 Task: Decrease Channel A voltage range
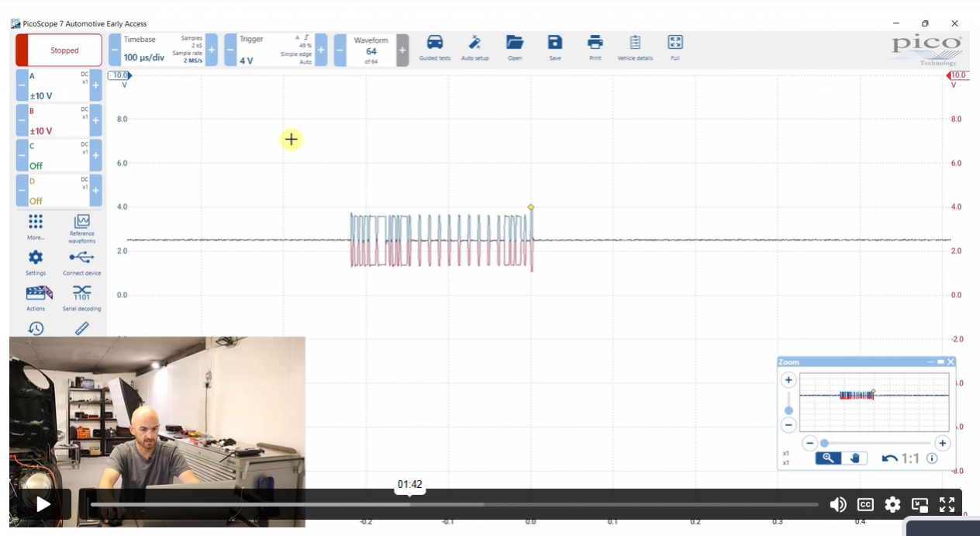pos(22,85)
